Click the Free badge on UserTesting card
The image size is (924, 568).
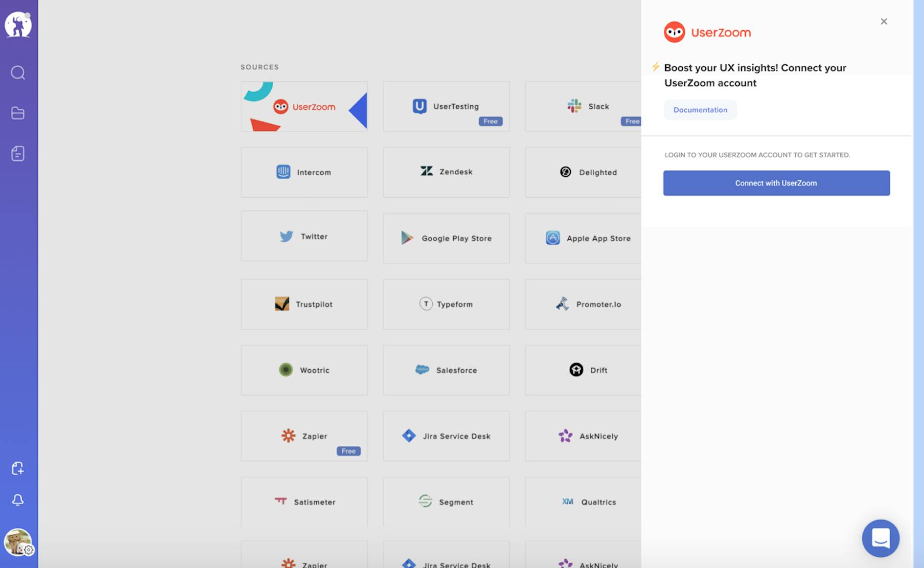490,121
